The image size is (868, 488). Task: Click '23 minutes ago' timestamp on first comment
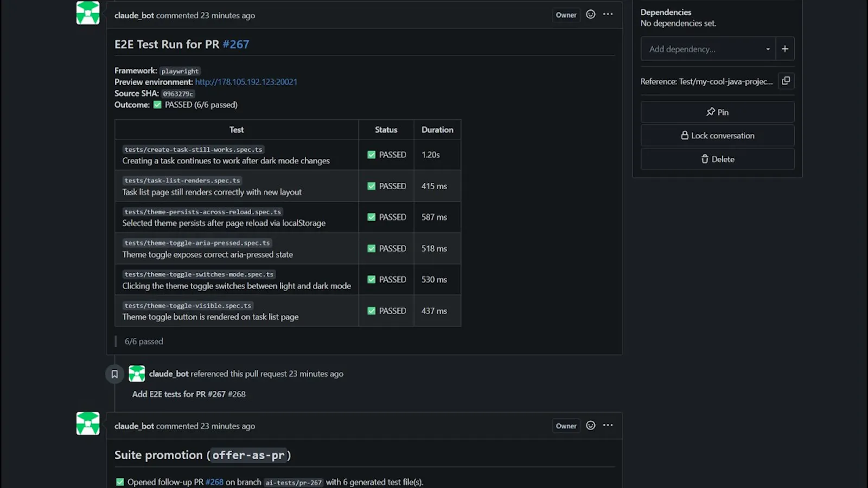228,15
